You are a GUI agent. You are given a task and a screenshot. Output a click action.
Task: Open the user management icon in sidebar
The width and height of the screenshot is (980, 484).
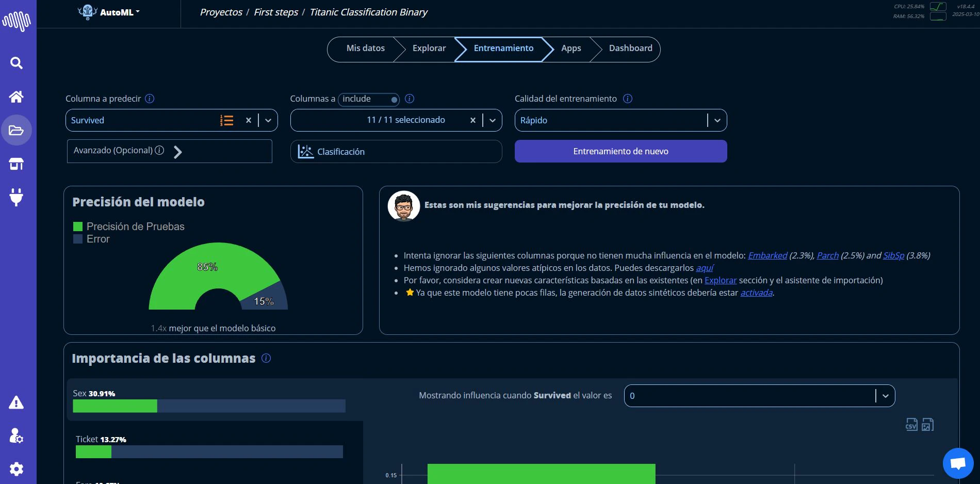pyautogui.click(x=16, y=437)
